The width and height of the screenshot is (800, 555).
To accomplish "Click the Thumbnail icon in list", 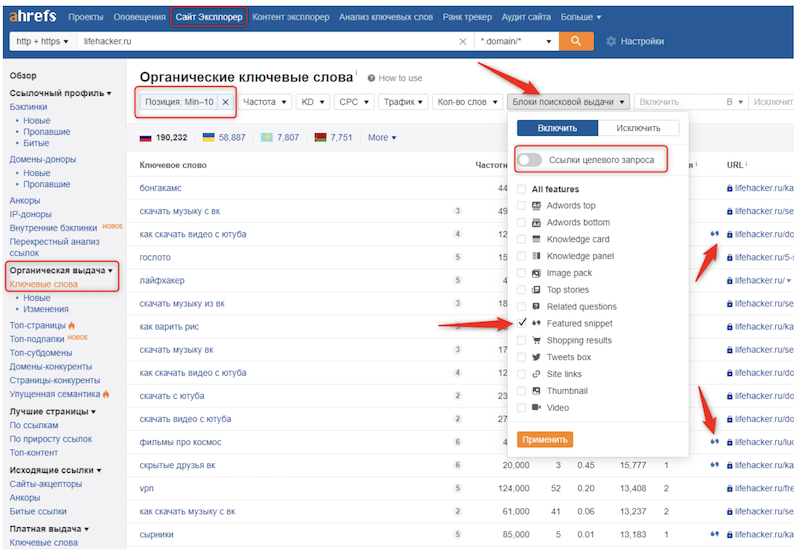I will 536,391.
